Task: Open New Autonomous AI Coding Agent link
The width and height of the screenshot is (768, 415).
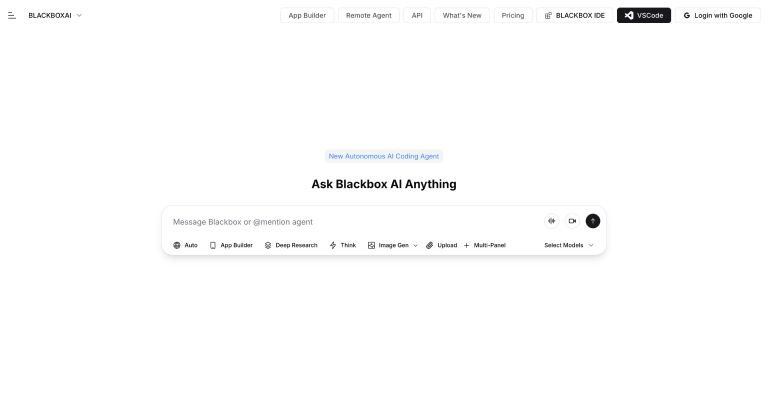Action: coord(384,156)
